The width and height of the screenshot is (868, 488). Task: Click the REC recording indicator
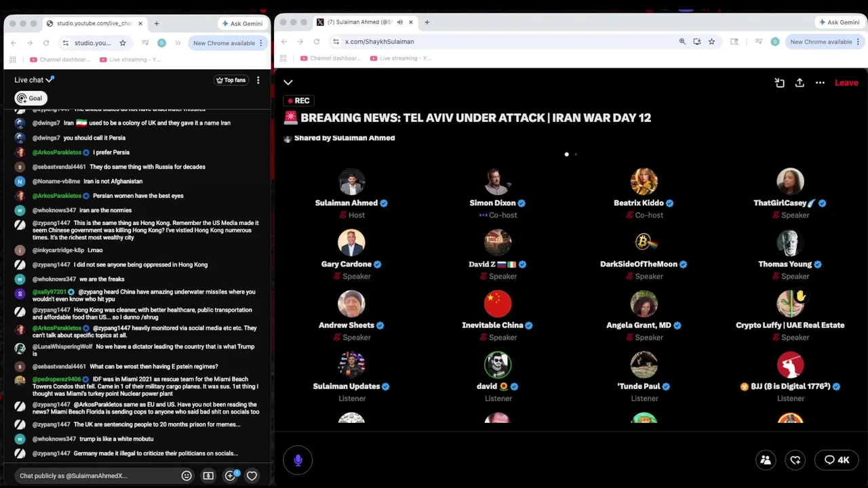coord(297,100)
